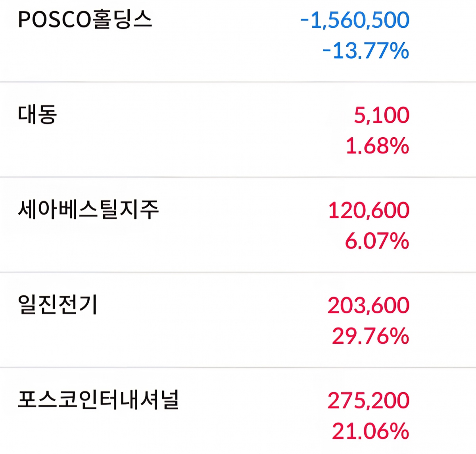Select the 1.68% return rate

click(377, 146)
